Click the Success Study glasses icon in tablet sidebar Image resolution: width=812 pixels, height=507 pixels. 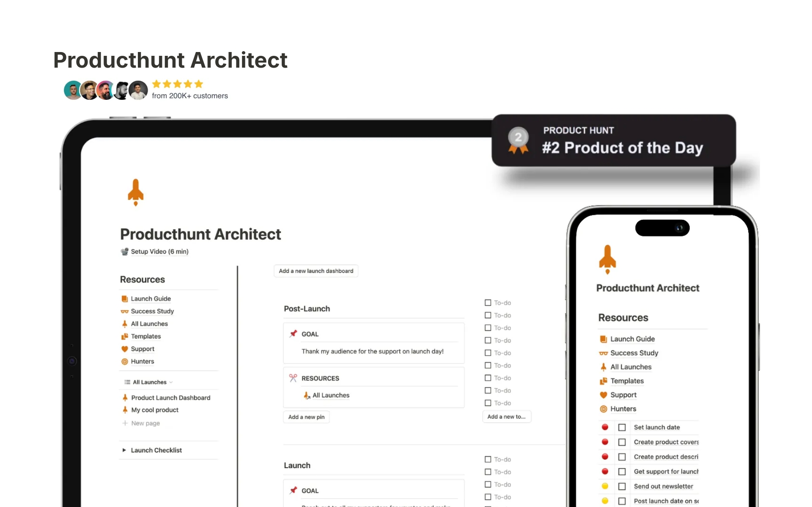click(125, 312)
